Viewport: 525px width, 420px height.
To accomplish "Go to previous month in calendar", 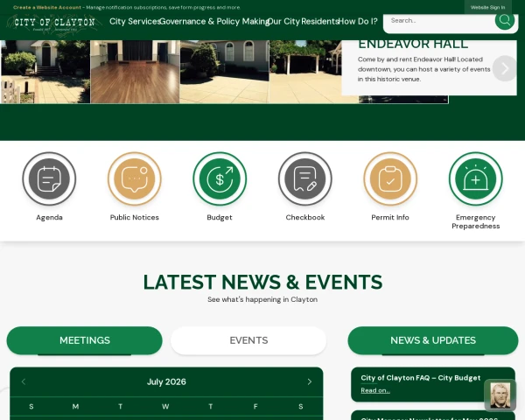I will 24,381.
